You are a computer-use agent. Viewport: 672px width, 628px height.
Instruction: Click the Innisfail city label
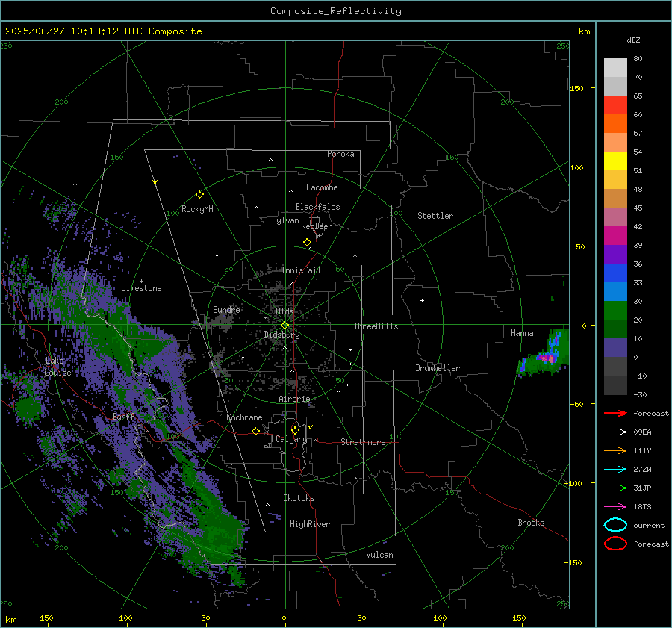(x=301, y=270)
